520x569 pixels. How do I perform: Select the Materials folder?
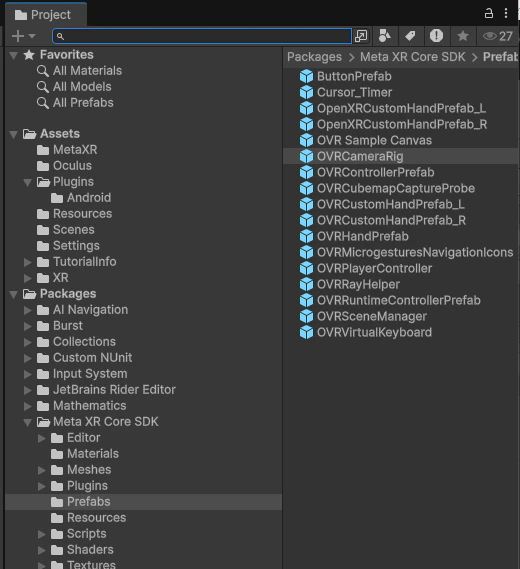pos(85,454)
